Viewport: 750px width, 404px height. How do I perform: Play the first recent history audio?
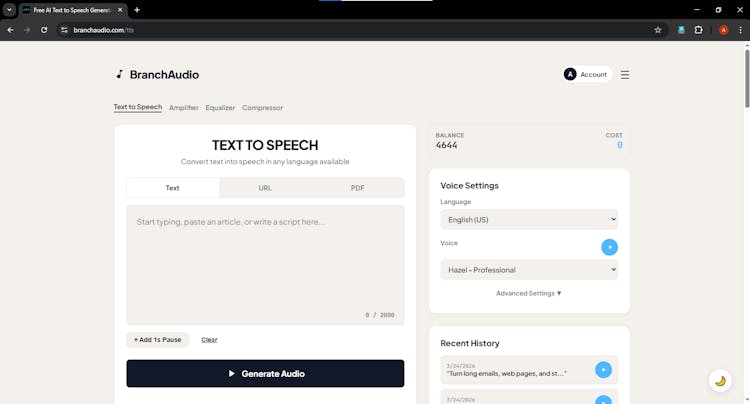tap(603, 370)
